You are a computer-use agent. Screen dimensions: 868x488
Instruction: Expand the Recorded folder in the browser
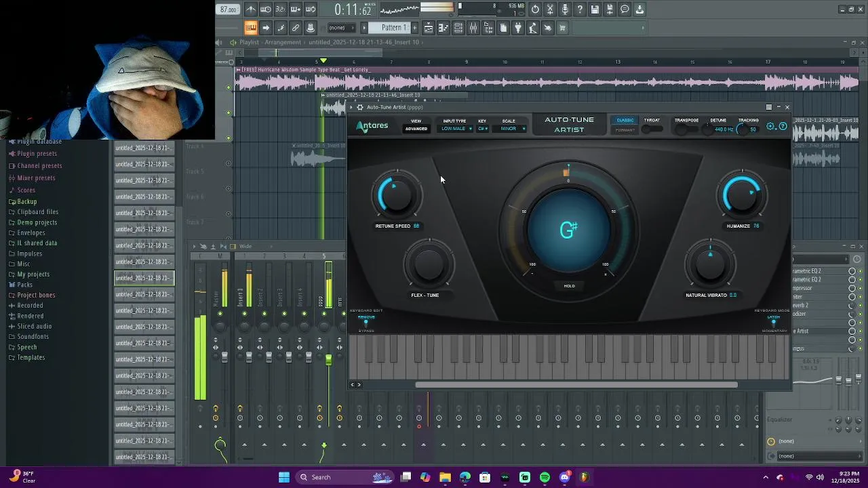[x=30, y=306]
